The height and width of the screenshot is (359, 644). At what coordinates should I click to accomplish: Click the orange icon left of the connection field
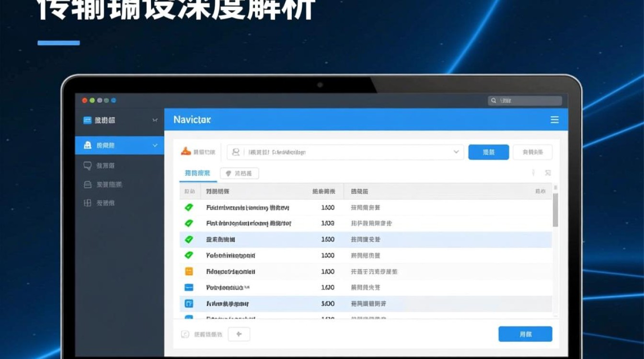pos(186,152)
